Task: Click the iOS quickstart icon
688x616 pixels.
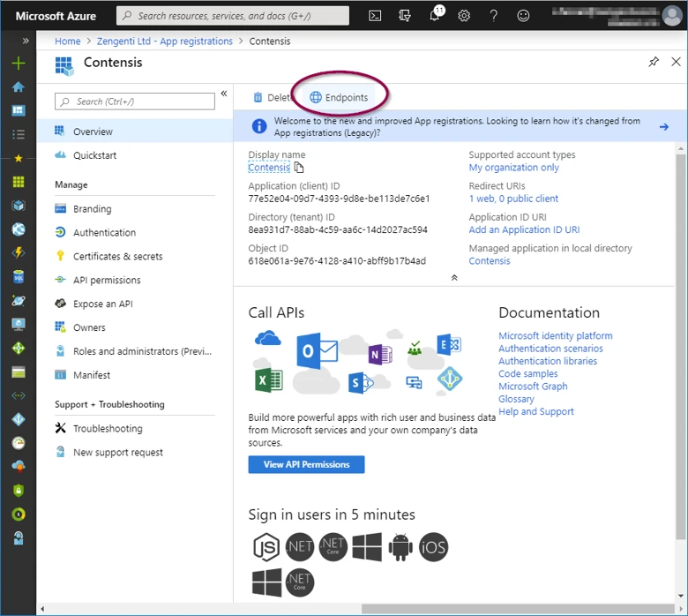Action: coord(433,547)
